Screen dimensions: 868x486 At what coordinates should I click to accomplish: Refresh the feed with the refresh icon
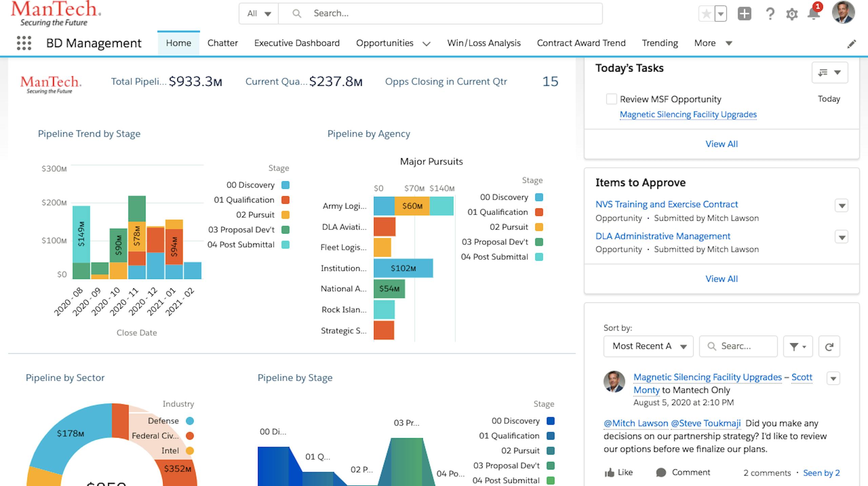829,346
